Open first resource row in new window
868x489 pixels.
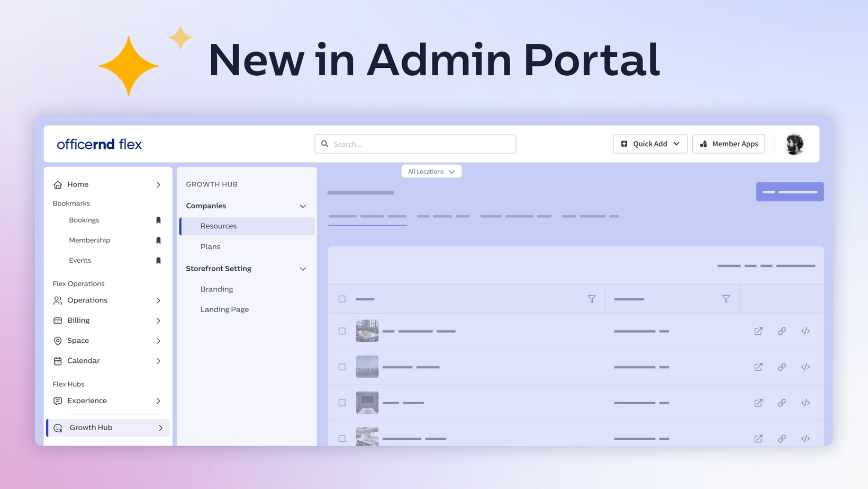pos(758,331)
